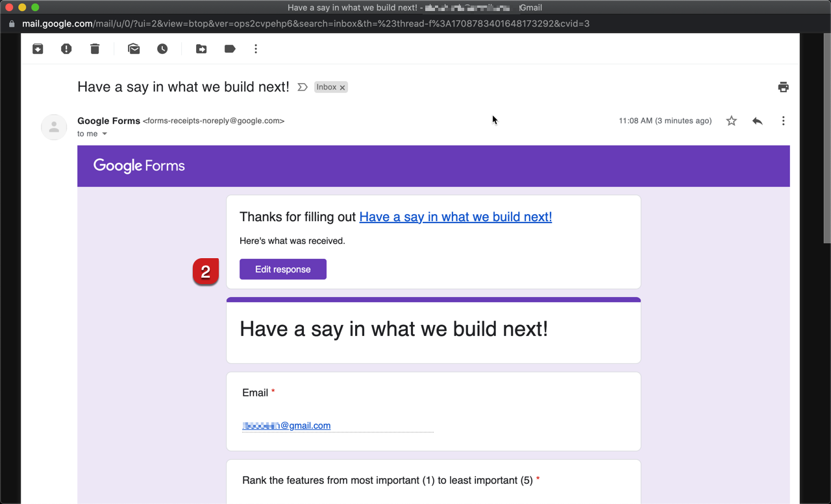Open the linked form title after "Thanks for filling out"

click(x=455, y=217)
